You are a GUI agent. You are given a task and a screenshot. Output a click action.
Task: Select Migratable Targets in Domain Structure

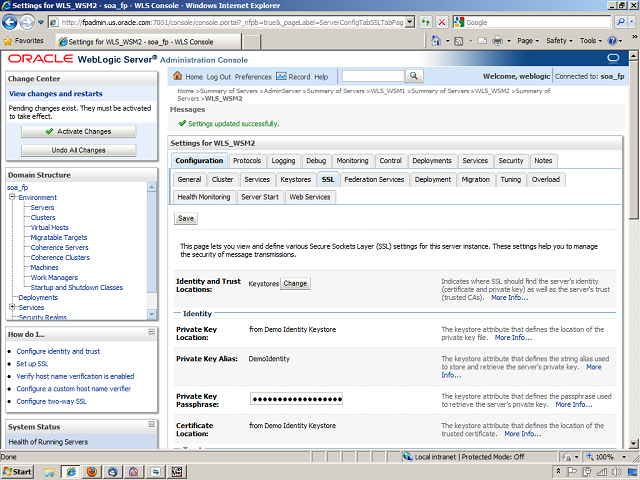coord(59,237)
